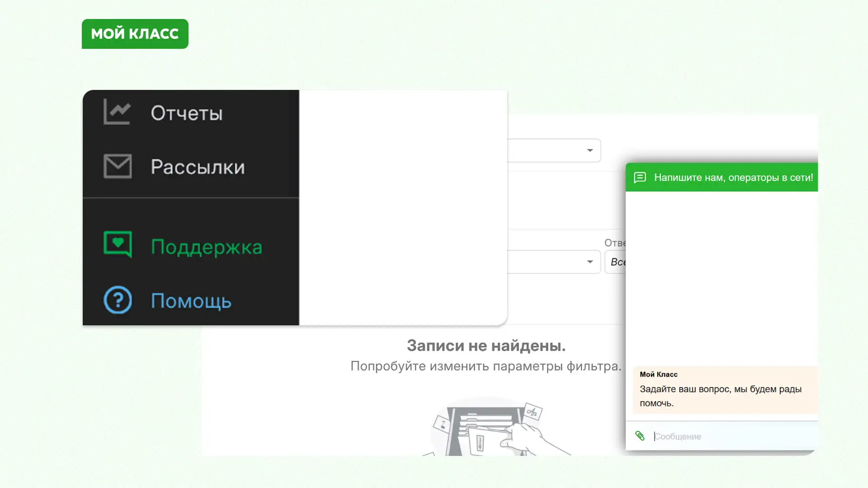Select the heart speech-bubble icon for Поддержка
This screenshot has height=488, width=868.
(118, 244)
